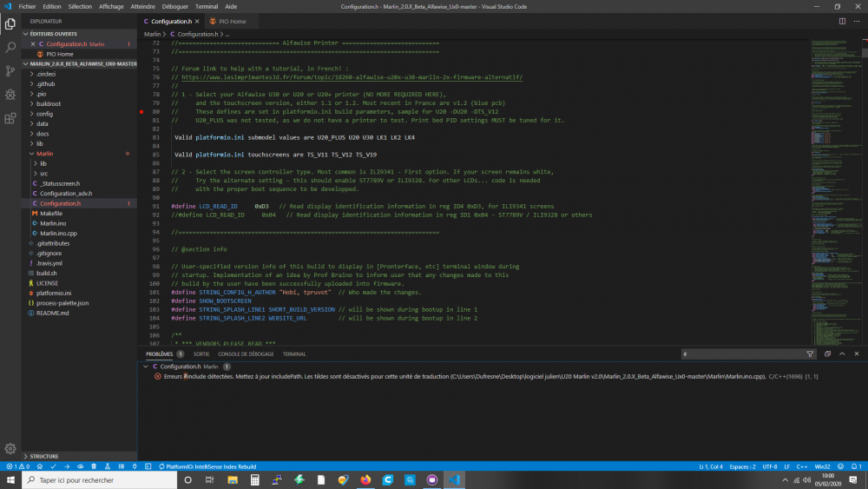Viewport: 868px width, 489px height.
Task: Click the PlatformIO Build checkmark icon
Action: click(53, 466)
